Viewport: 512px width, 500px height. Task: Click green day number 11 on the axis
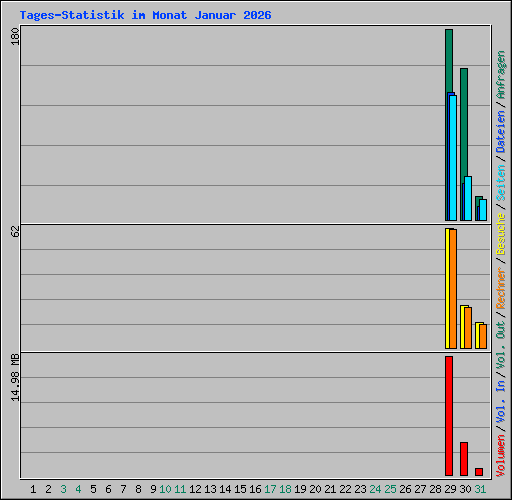click(180, 489)
